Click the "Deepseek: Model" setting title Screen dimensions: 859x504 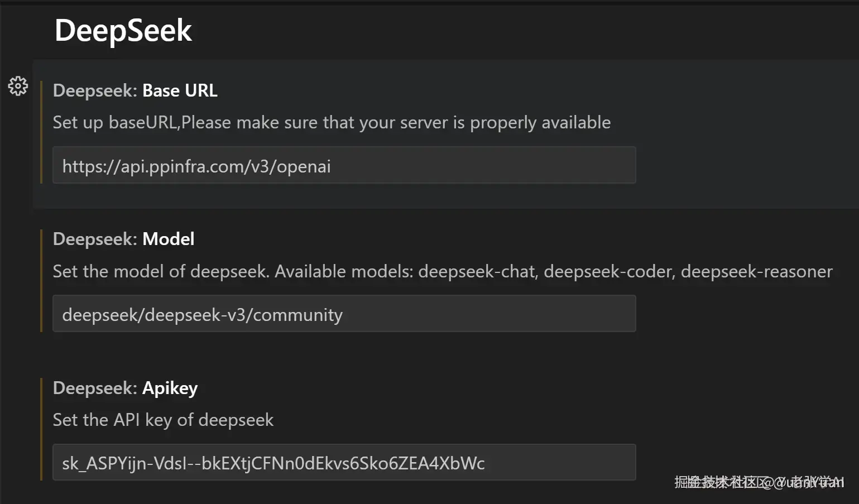[123, 239]
